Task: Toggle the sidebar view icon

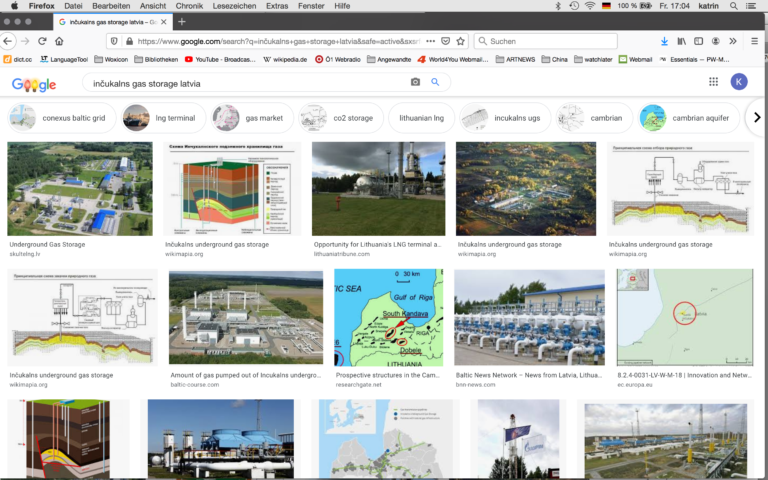Action: [x=698, y=42]
